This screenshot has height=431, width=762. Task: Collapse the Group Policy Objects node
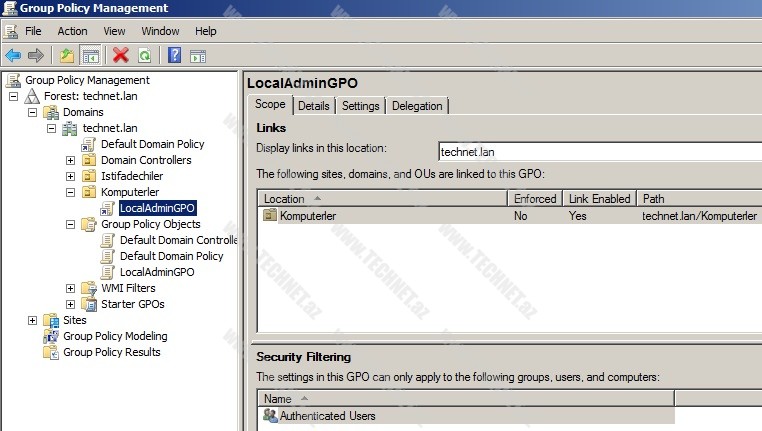tap(71, 224)
